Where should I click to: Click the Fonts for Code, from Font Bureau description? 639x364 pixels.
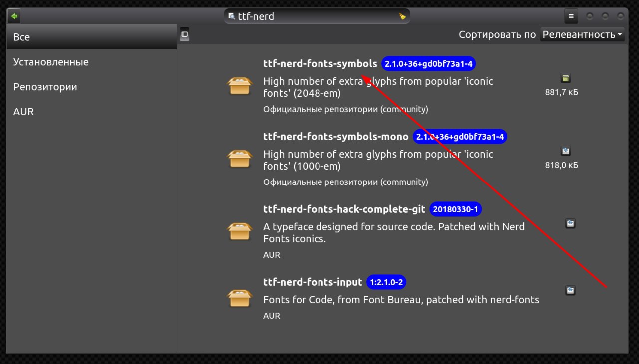click(x=401, y=300)
